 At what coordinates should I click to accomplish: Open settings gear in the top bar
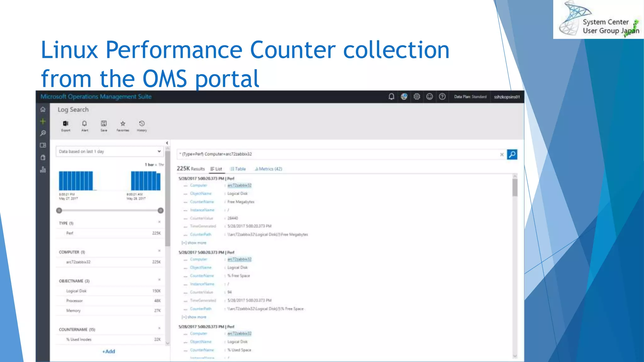pos(417,97)
